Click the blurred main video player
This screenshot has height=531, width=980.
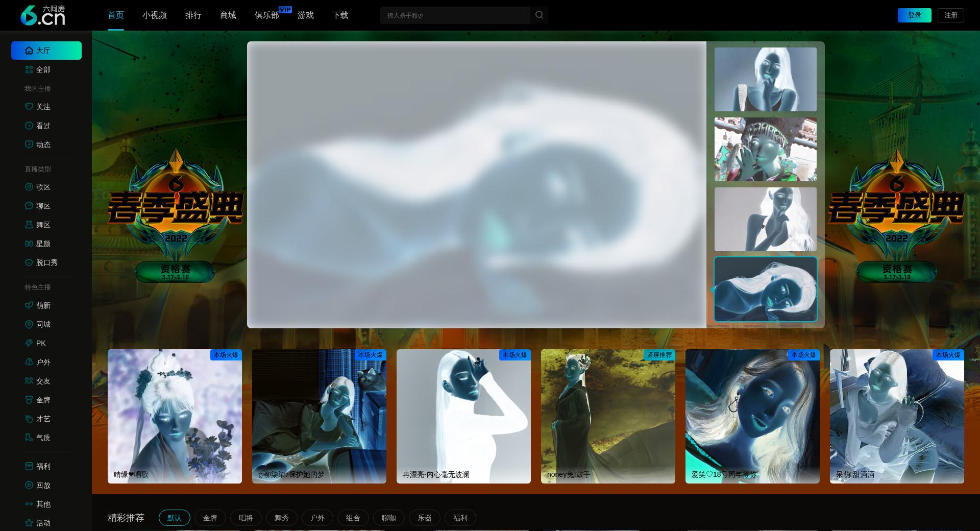(x=477, y=185)
